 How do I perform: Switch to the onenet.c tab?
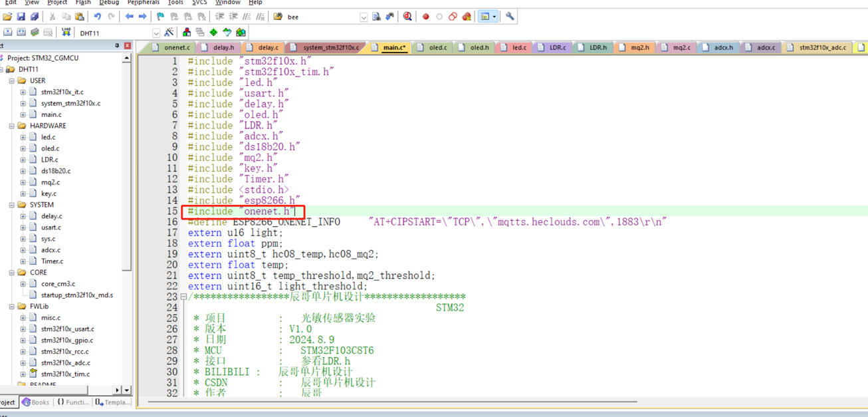[x=175, y=47]
